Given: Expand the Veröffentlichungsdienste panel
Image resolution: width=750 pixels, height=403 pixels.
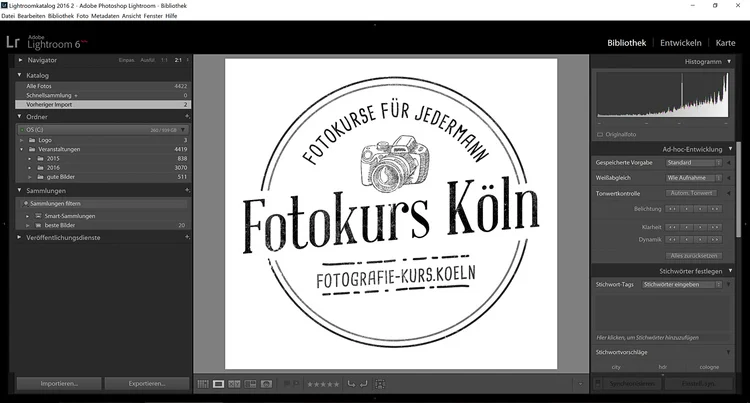Looking at the screenshot, I should [20, 237].
